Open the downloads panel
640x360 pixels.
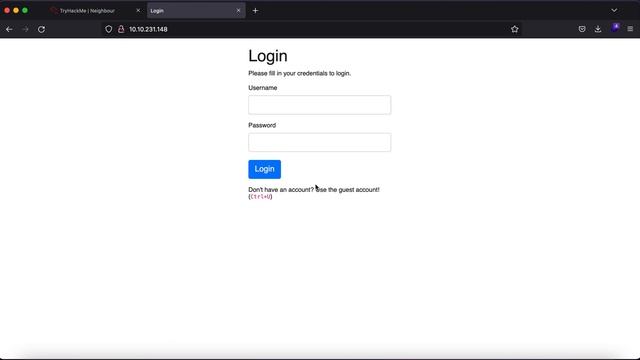click(598, 29)
